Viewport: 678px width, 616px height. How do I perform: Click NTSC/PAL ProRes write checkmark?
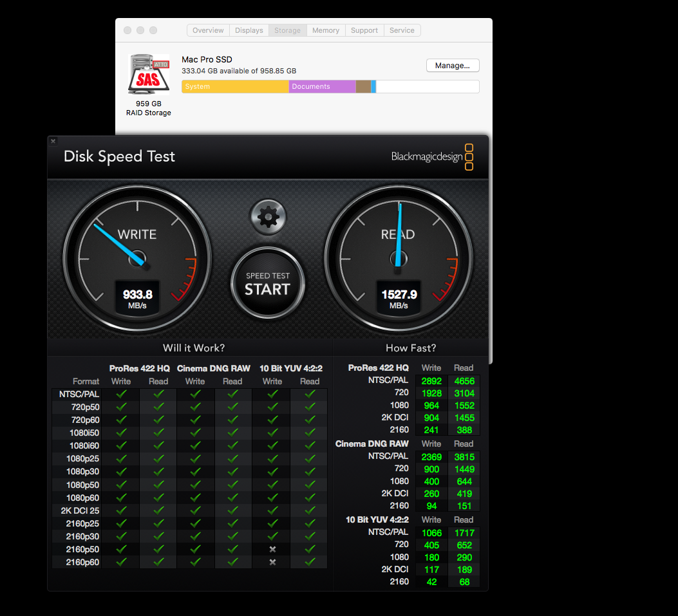121,394
